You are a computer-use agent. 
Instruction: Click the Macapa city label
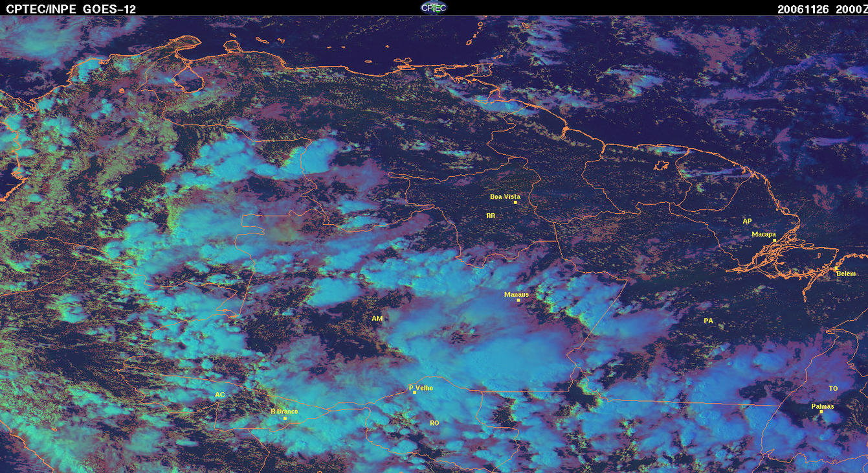click(764, 234)
